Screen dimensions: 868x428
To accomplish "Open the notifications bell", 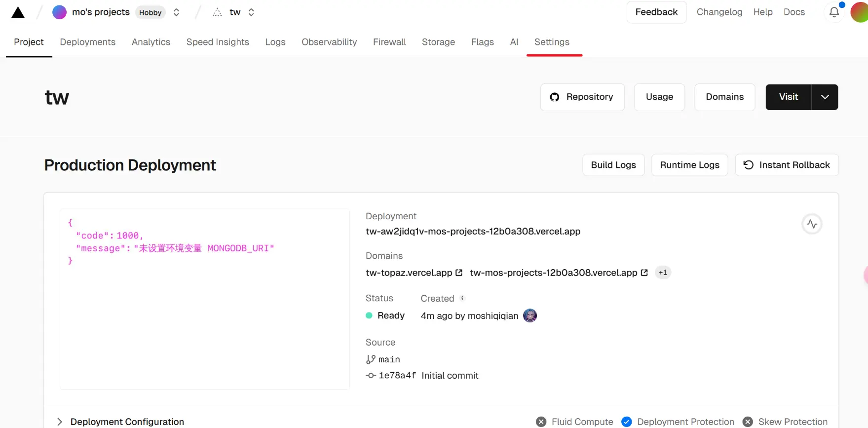I will pyautogui.click(x=834, y=12).
